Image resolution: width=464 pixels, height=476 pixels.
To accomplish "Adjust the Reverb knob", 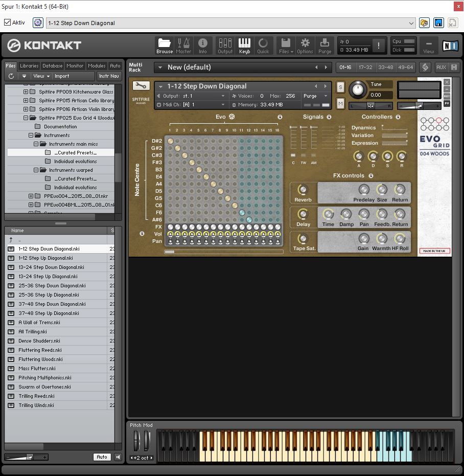I will click(x=303, y=189).
